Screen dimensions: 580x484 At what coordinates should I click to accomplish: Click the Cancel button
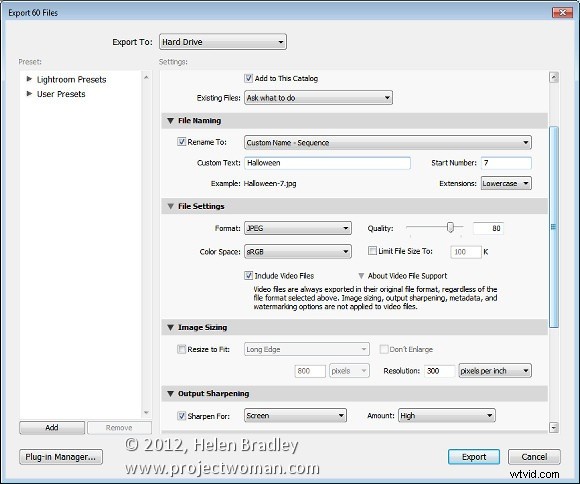(x=534, y=457)
